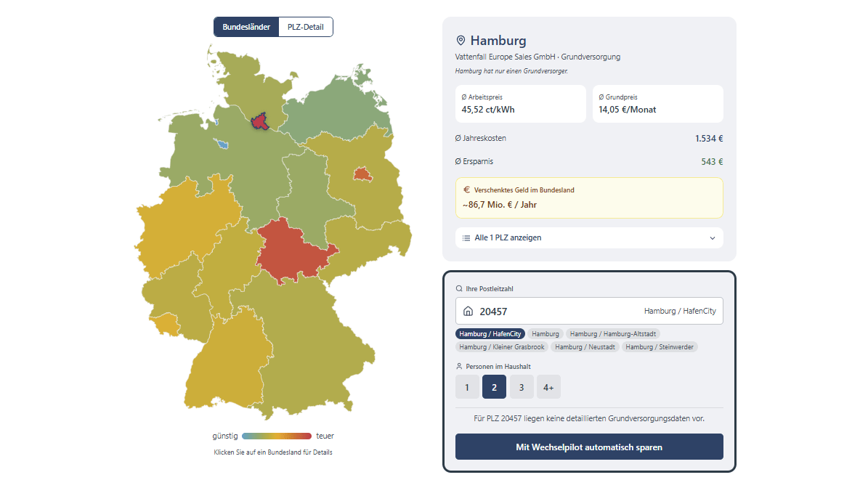
Task: Click the magnifier icon near Ihre Postleitzahl
Action: [460, 288]
